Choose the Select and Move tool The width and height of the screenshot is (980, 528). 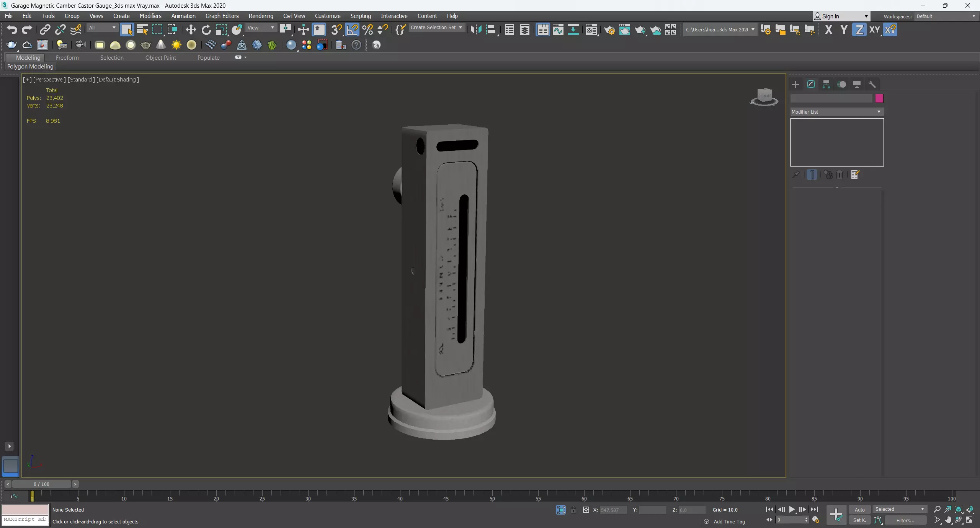pyautogui.click(x=191, y=29)
